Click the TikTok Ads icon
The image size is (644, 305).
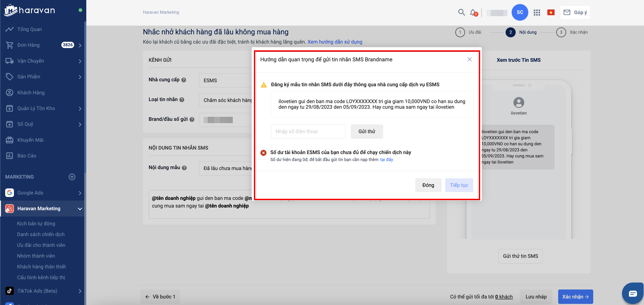point(9,291)
